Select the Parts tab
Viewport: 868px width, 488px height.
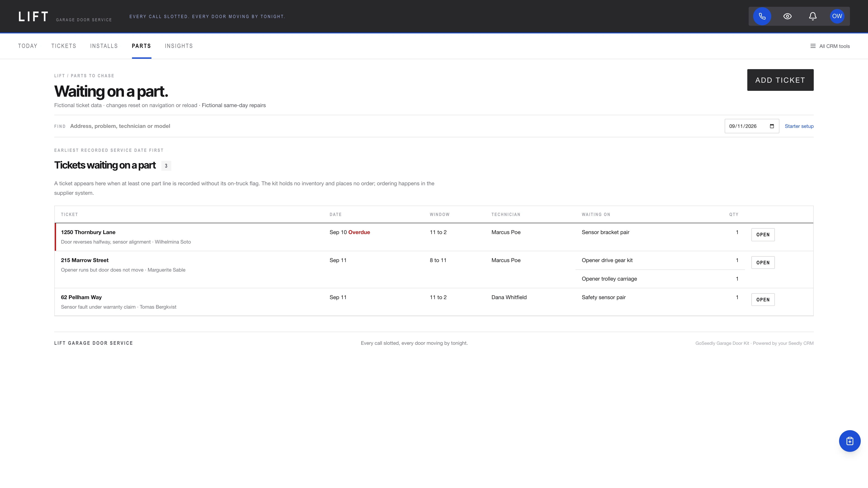pyautogui.click(x=141, y=46)
